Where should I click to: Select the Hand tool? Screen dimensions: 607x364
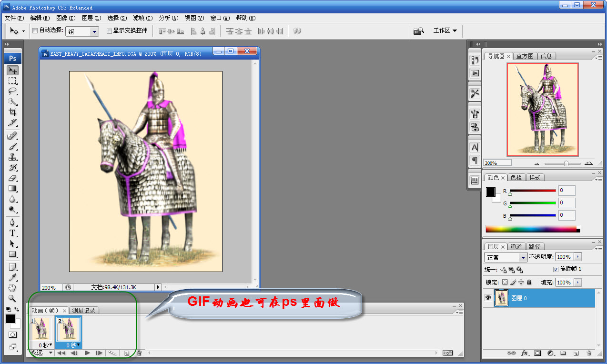coord(13,288)
